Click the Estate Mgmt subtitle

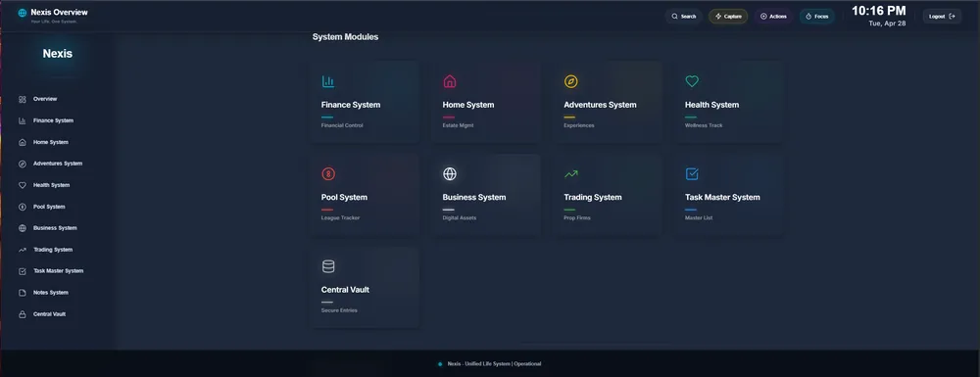tap(458, 125)
